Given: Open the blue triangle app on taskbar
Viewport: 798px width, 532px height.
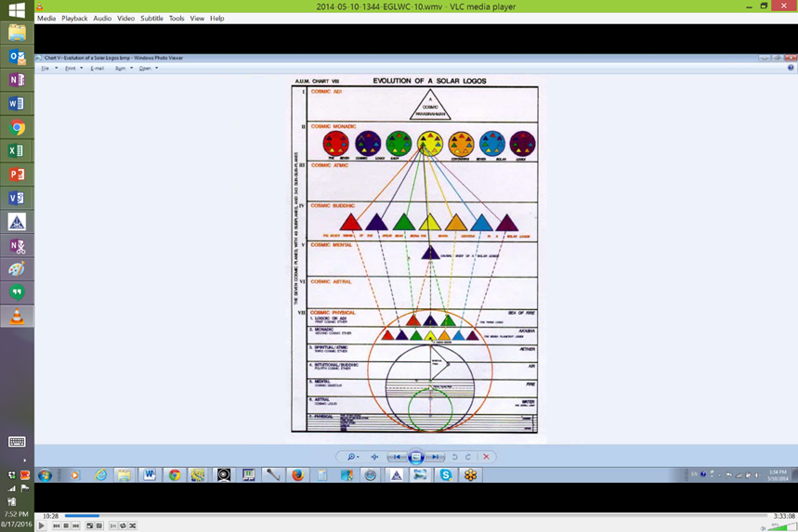Looking at the screenshot, I should tap(17, 222).
